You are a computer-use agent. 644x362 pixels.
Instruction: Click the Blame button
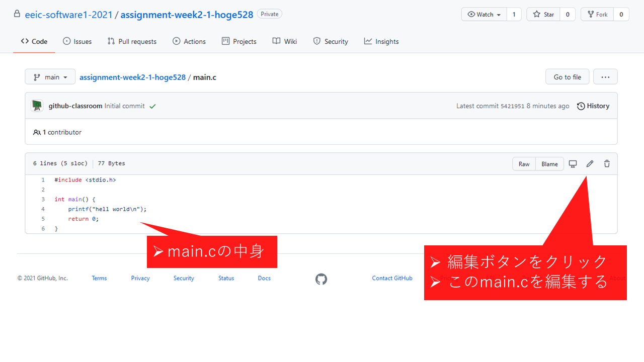[549, 164]
